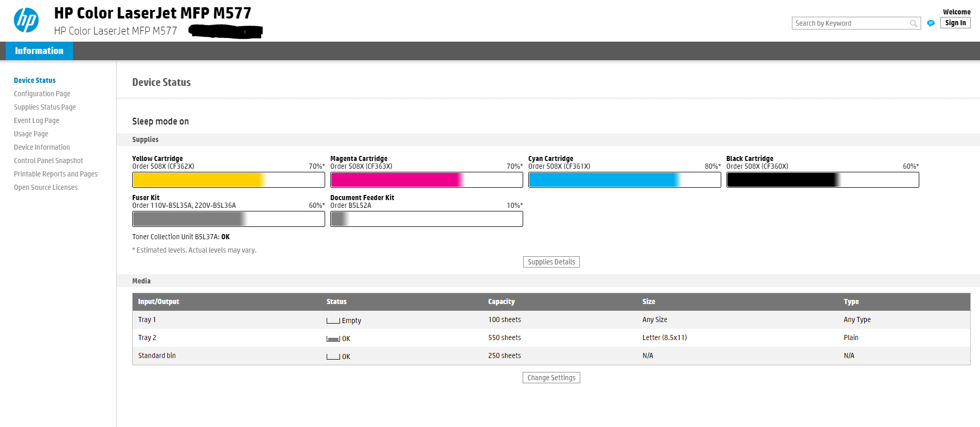Go to Supplies Status Page

(45, 107)
